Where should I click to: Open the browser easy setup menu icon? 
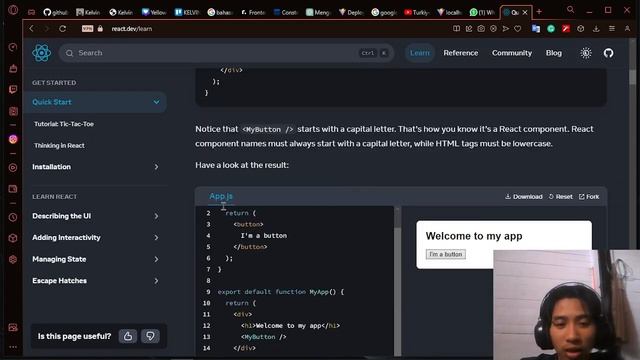(611, 29)
